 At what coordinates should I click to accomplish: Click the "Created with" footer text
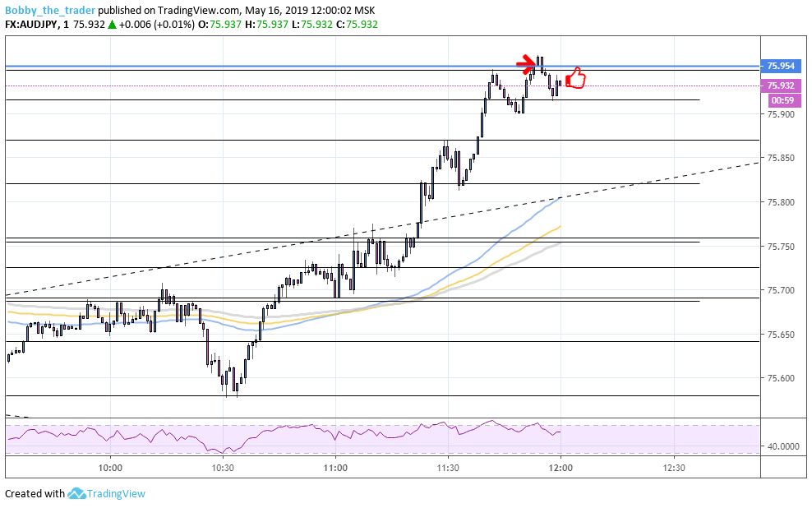point(35,493)
